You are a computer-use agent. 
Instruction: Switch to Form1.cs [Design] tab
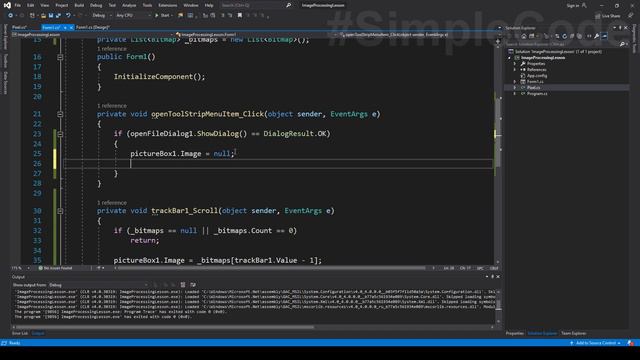pos(93,27)
